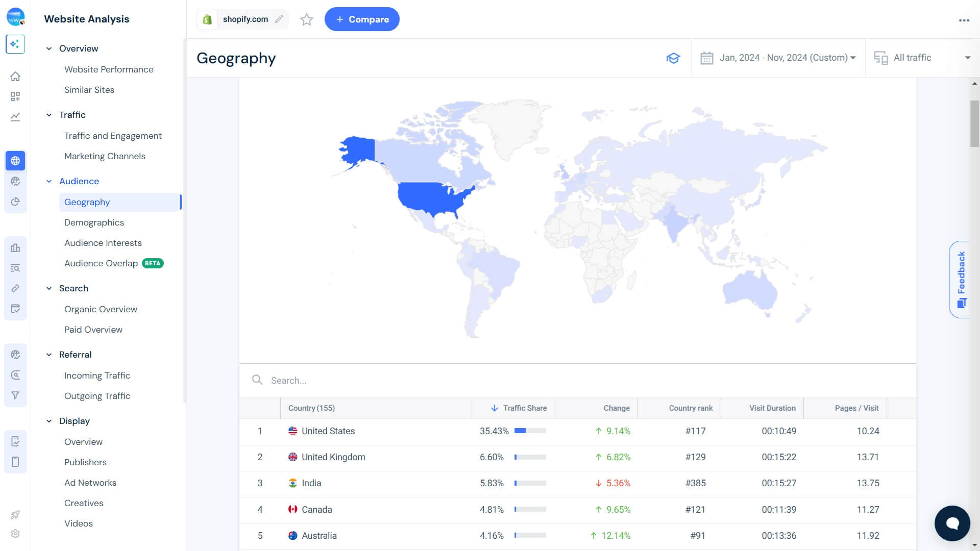
Task: Open the funnel filter icon in sidebar
Action: pos(15,395)
